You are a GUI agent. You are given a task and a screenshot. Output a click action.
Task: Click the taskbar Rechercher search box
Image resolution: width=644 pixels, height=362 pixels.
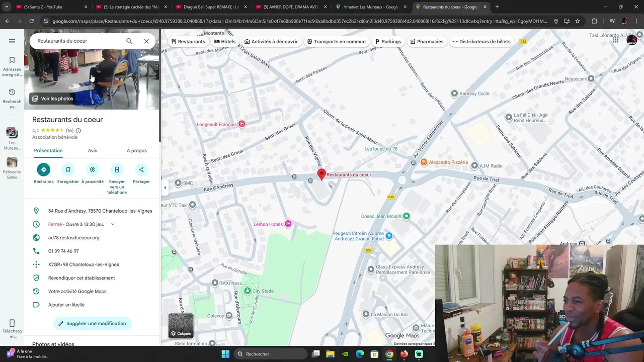(x=271, y=354)
